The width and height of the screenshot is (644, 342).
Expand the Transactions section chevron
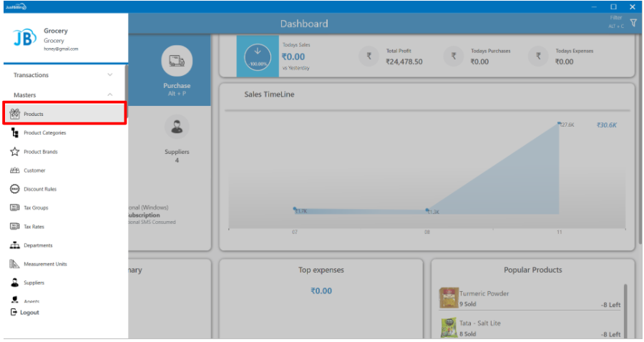109,75
